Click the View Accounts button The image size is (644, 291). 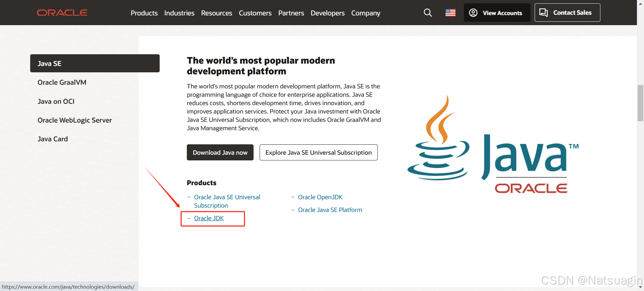tap(497, 13)
